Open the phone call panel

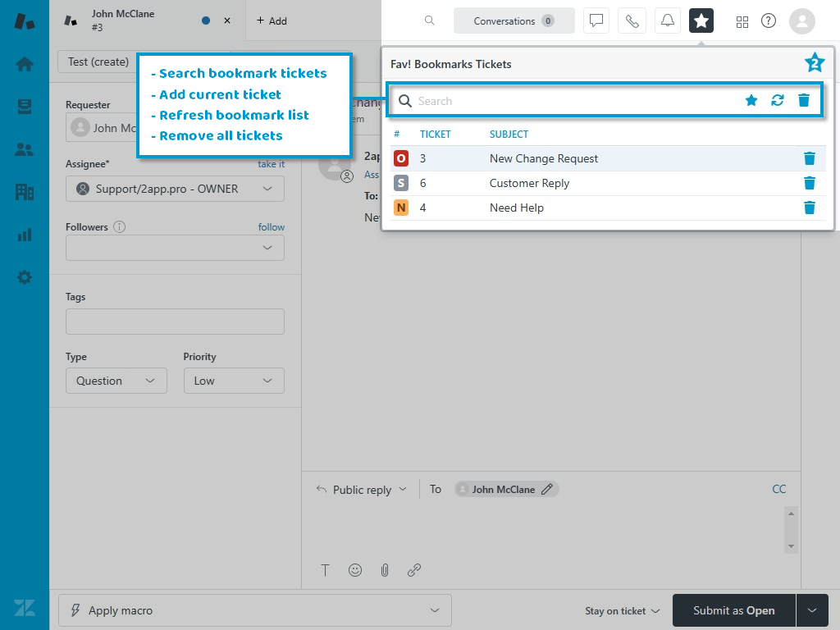pyautogui.click(x=632, y=21)
